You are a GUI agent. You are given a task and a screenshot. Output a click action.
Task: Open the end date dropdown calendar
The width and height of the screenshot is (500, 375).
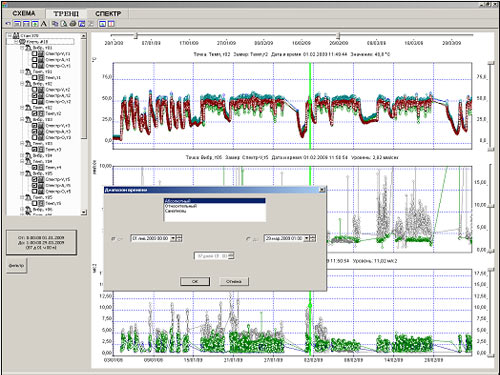coord(306,238)
